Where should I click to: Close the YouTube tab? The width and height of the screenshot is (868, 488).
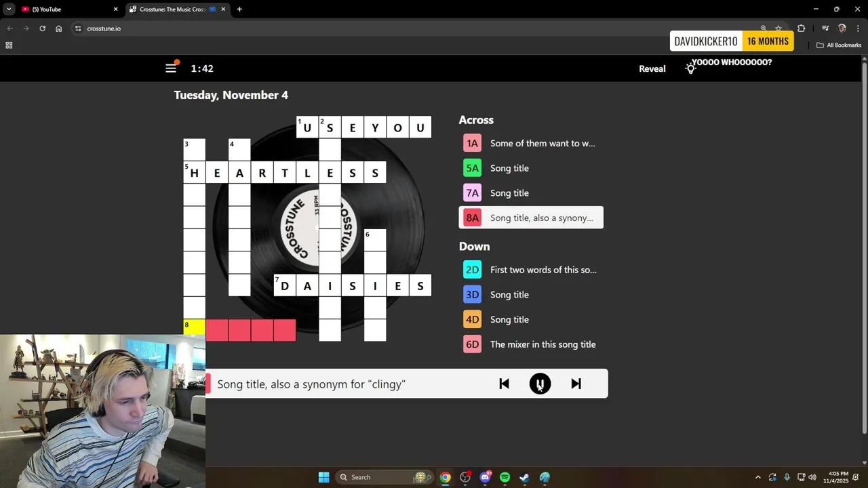(x=115, y=9)
